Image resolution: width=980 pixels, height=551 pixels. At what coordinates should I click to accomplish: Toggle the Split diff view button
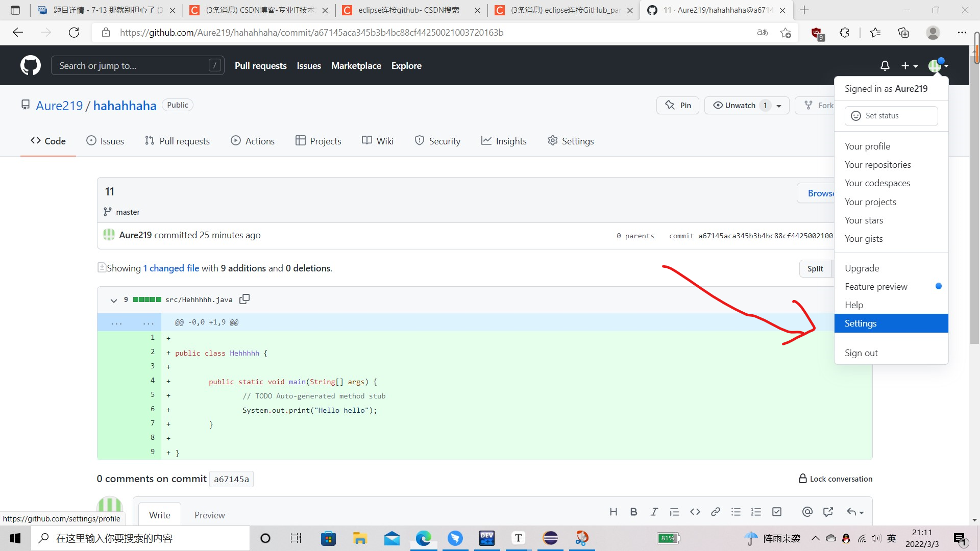[x=816, y=268]
